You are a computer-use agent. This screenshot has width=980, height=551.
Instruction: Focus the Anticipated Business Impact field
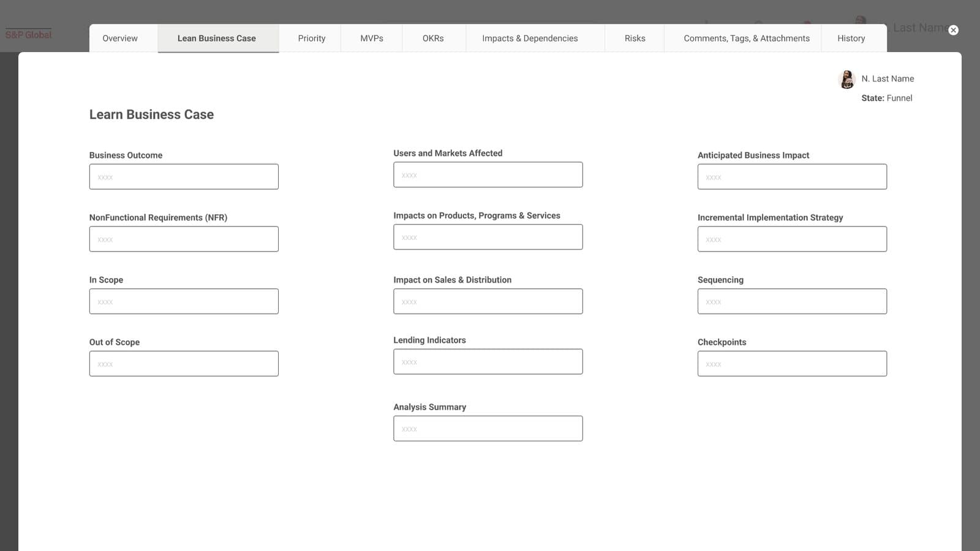[x=792, y=176]
